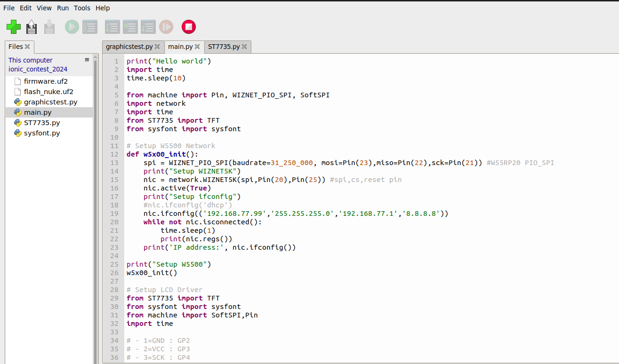This screenshot has width=619, height=364.
Task: Select firmware.uf2 in the file list
Action: [x=46, y=81]
